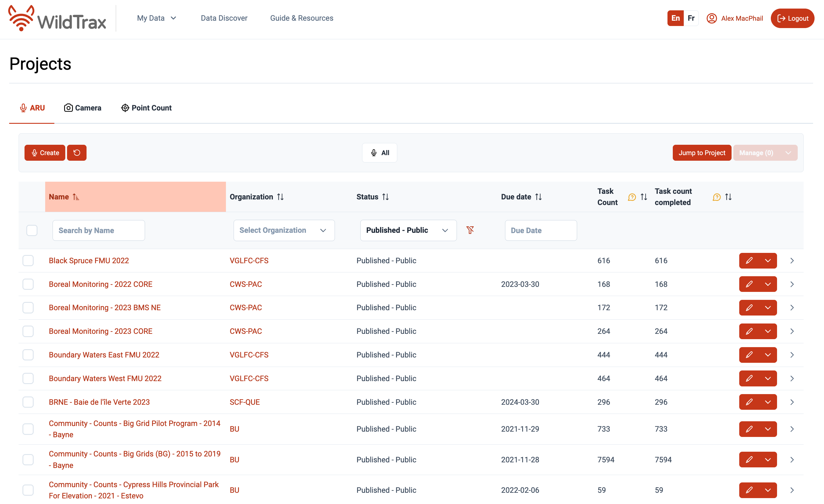Open Boreal Monitoring - 2023 CORE row arrow

792,331
